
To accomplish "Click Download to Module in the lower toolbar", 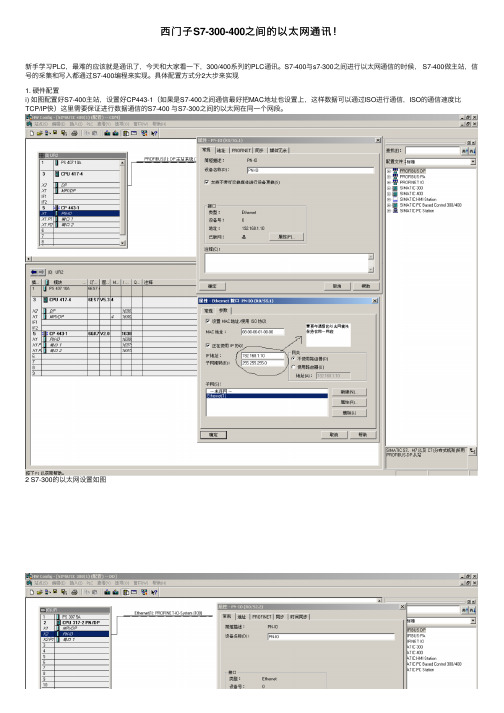I will point(107,592).
